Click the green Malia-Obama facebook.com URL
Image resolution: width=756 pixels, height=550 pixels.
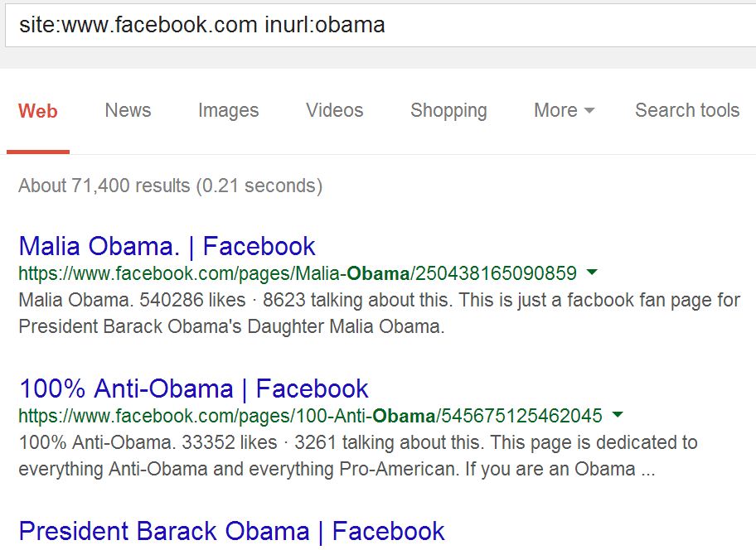pos(297,273)
